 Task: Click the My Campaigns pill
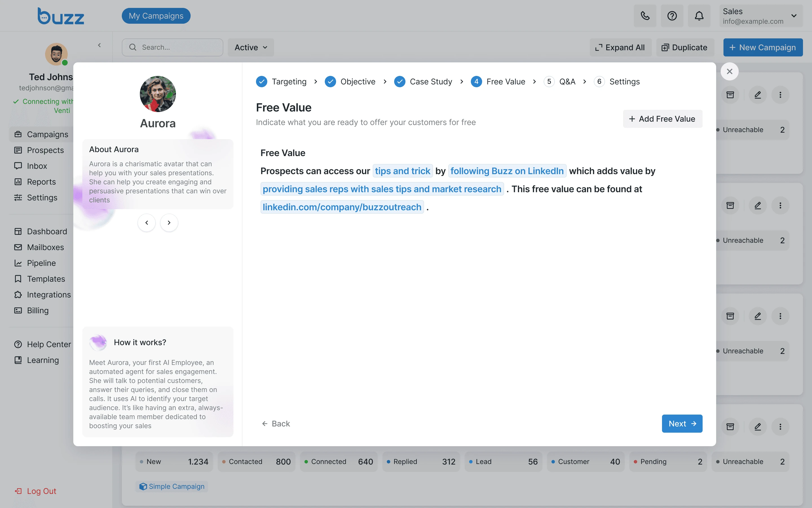click(x=156, y=16)
